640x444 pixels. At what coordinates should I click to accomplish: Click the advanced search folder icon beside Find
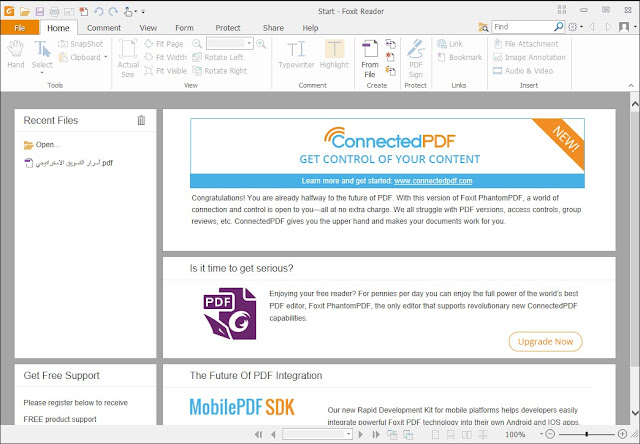click(x=483, y=27)
